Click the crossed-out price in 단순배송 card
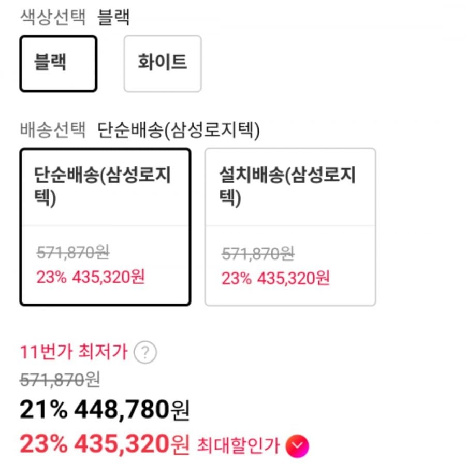Viewport: 466px width, 476px height. [x=72, y=253]
